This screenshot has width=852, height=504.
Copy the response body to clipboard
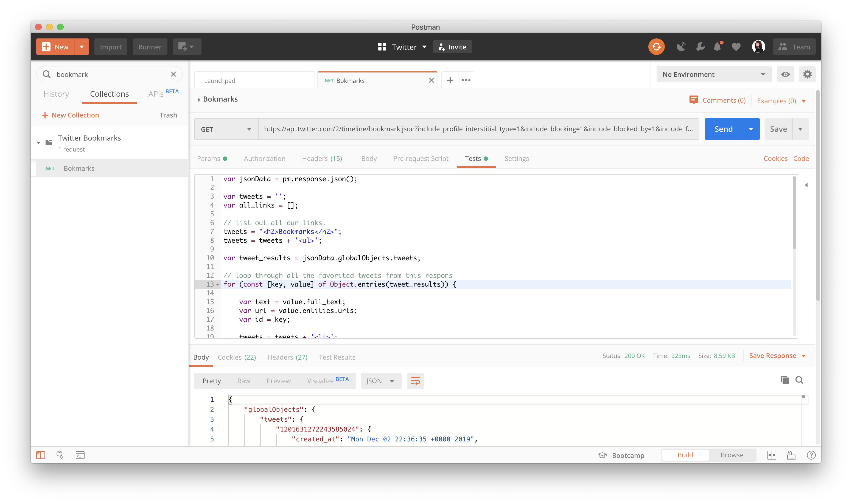pos(784,380)
